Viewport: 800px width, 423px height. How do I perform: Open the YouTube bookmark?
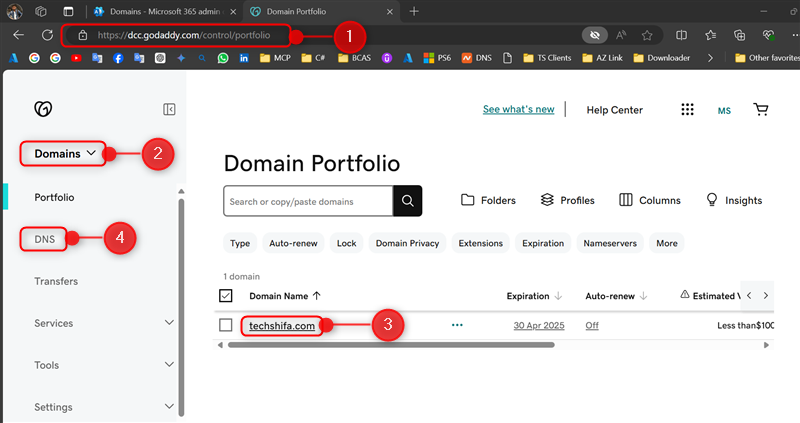(76, 58)
